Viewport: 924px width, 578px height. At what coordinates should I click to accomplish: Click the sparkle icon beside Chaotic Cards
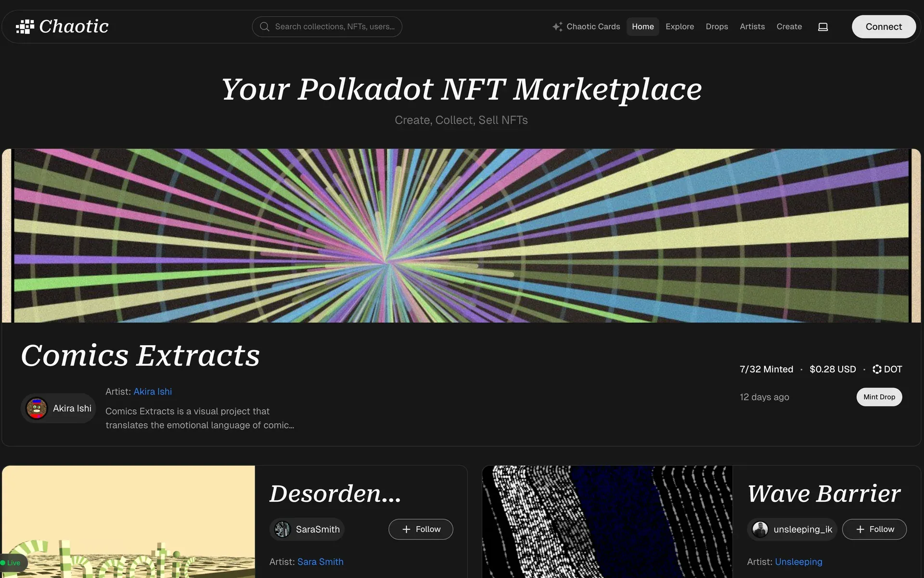557,26
